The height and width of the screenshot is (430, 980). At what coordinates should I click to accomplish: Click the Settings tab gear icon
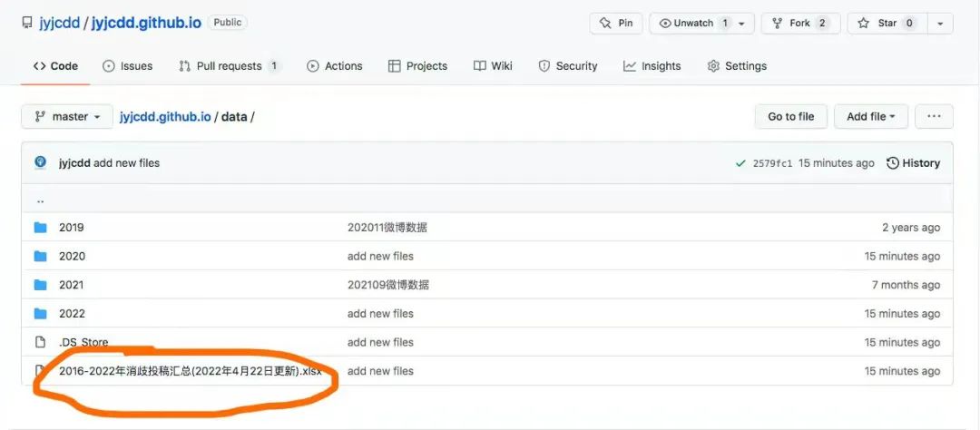coord(713,65)
